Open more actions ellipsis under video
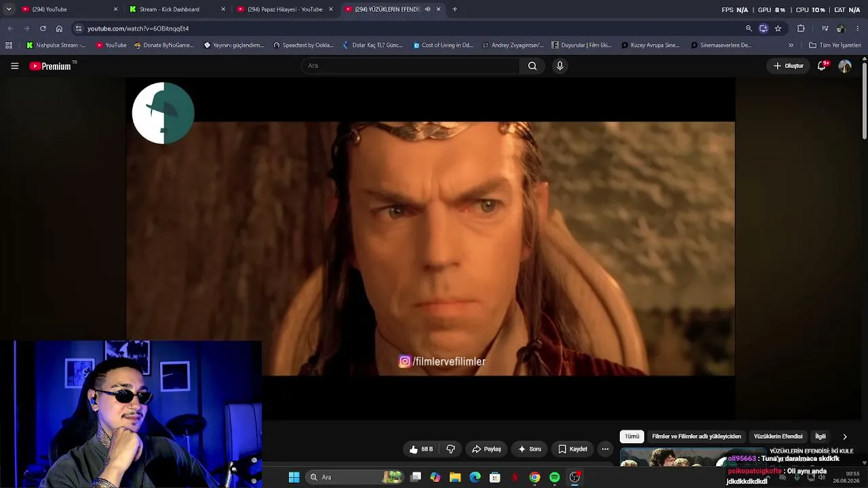 (x=605, y=449)
